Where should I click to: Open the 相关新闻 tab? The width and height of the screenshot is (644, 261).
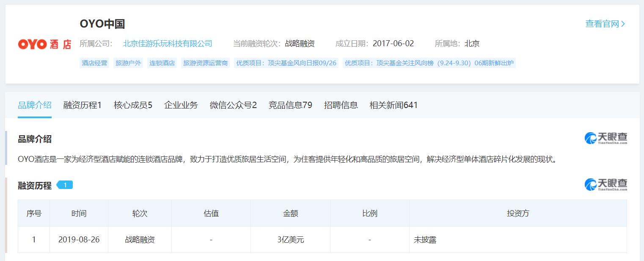click(x=393, y=105)
